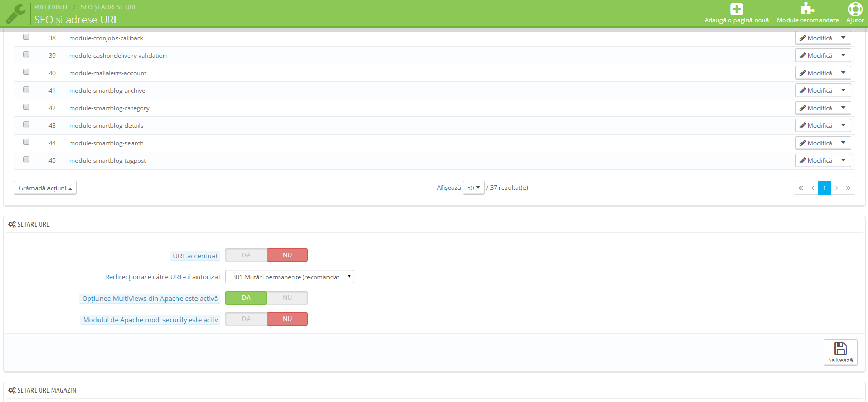This screenshot has height=402, width=868.
Task: Open the Ajutor lifebuoy help icon
Action: pos(855,9)
